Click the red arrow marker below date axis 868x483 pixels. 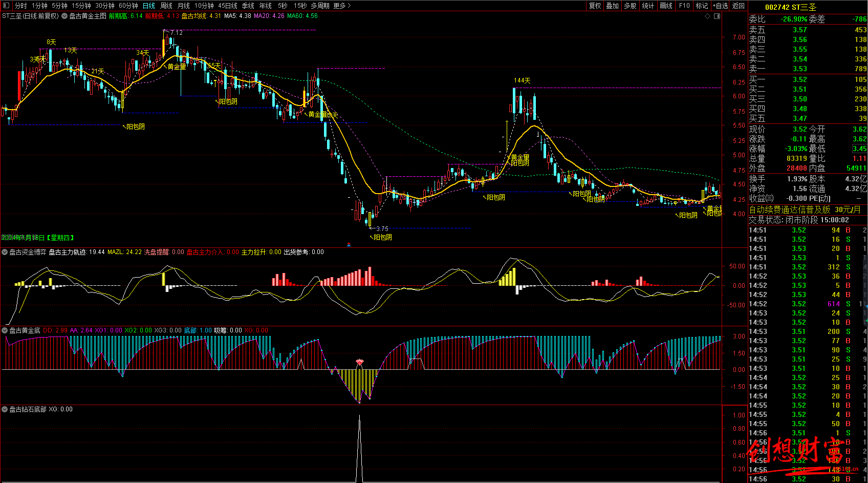tap(349, 245)
